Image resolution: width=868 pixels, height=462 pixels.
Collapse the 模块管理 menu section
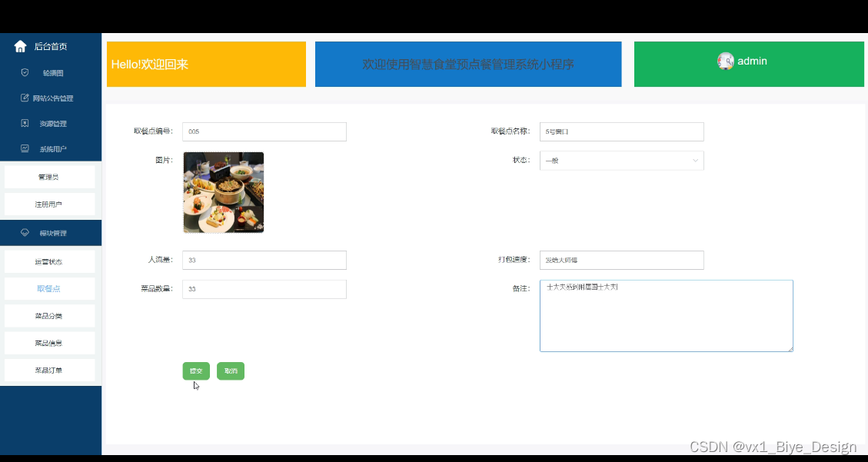coord(51,232)
